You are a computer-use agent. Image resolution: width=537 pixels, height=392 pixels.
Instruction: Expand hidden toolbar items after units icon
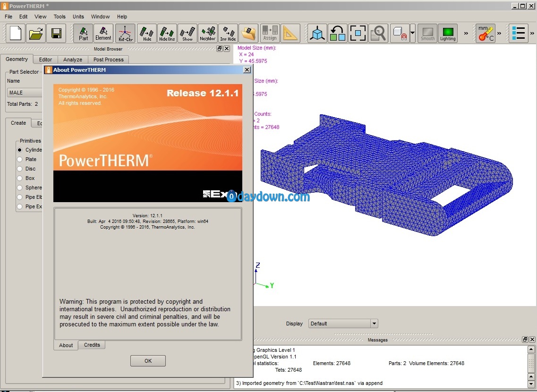pyautogui.click(x=499, y=33)
